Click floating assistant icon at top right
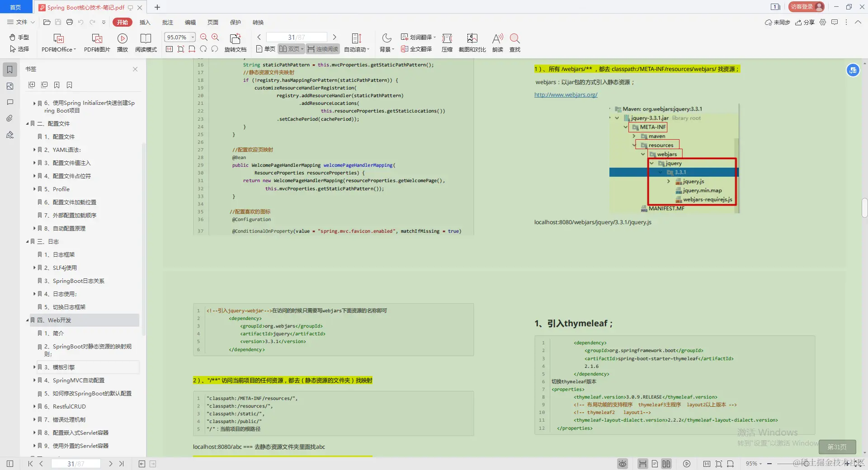 tap(853, 70)
